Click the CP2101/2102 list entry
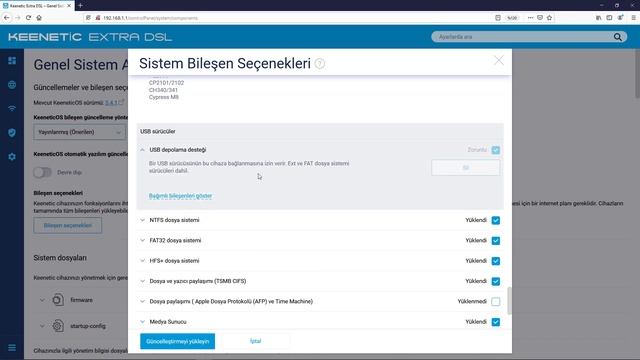640x360 pixels. pyautogui.click(x=167, y=83)
